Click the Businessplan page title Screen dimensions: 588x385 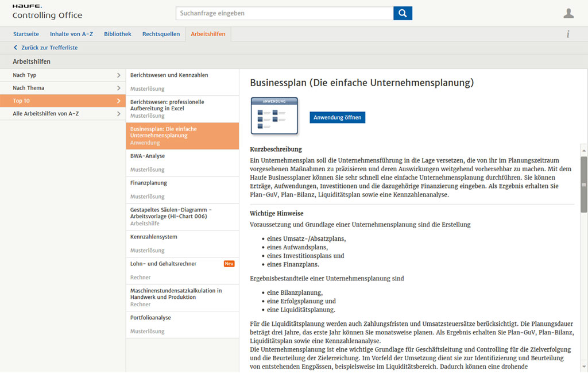(x=362, y=83)
